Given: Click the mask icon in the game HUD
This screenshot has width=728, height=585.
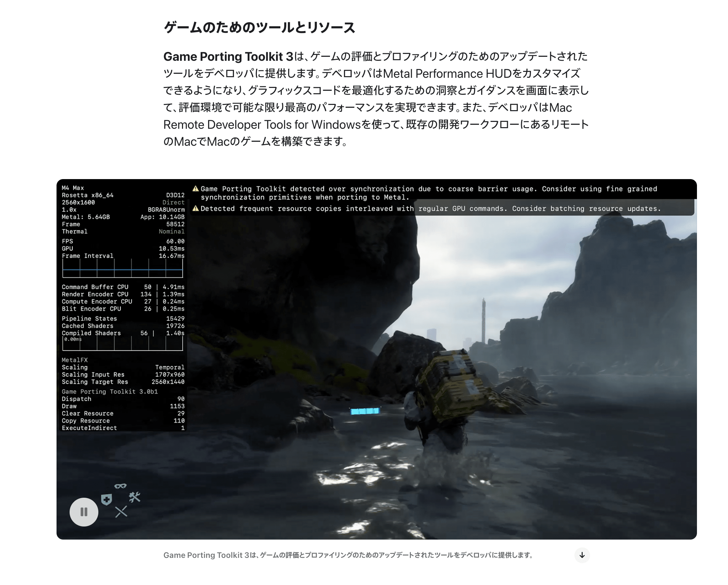Looking at the screenshot, I should click(x=120, y=486).
